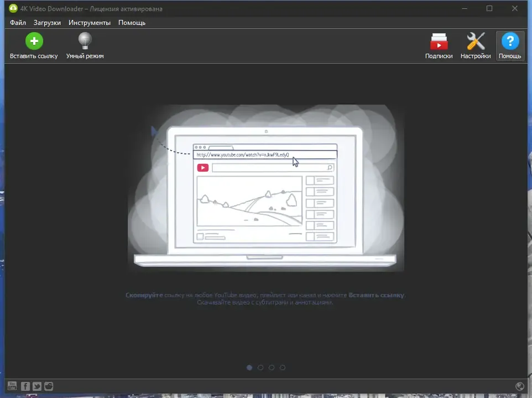Click 'Скачивайте видео с субтитрами' text line
Image resolution: width=532 pixels, height=398 pixels.
coord(265,302)
